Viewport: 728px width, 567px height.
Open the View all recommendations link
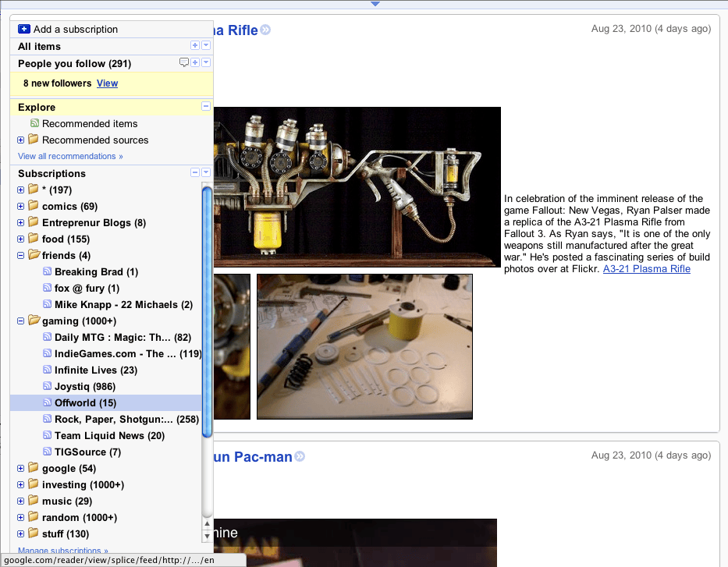coord(70,156)
